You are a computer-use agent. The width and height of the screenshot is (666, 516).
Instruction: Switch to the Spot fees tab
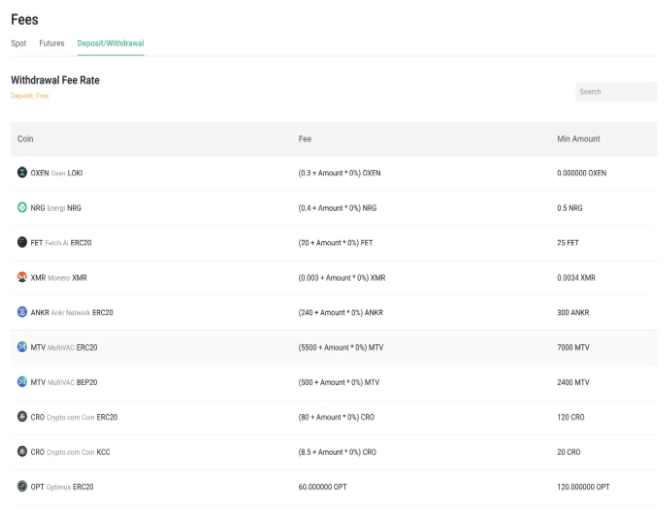click(x=19, y=43)
